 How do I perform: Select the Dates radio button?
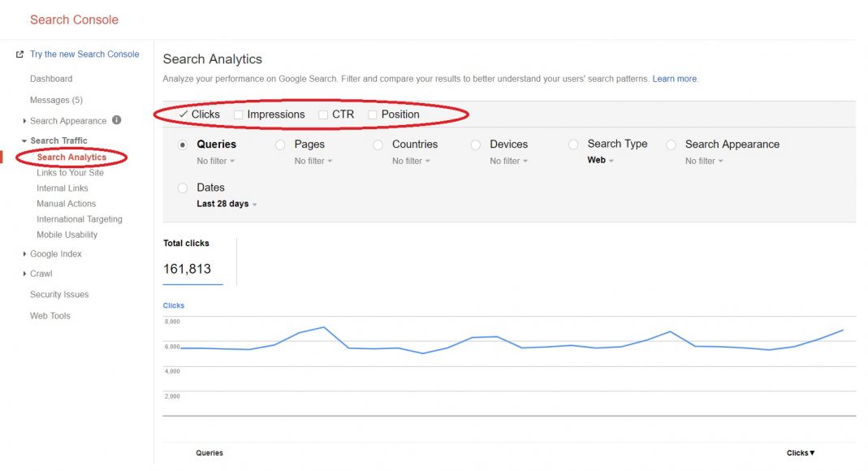point(183,188)
